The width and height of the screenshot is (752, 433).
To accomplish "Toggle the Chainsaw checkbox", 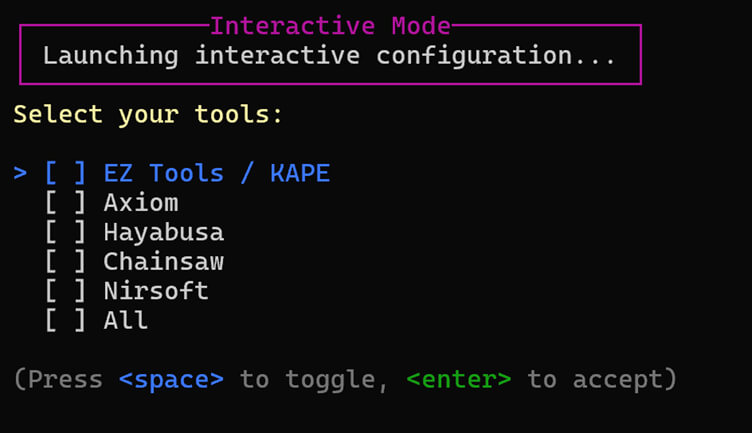I will pyautogui.click(x=65, y=262).
